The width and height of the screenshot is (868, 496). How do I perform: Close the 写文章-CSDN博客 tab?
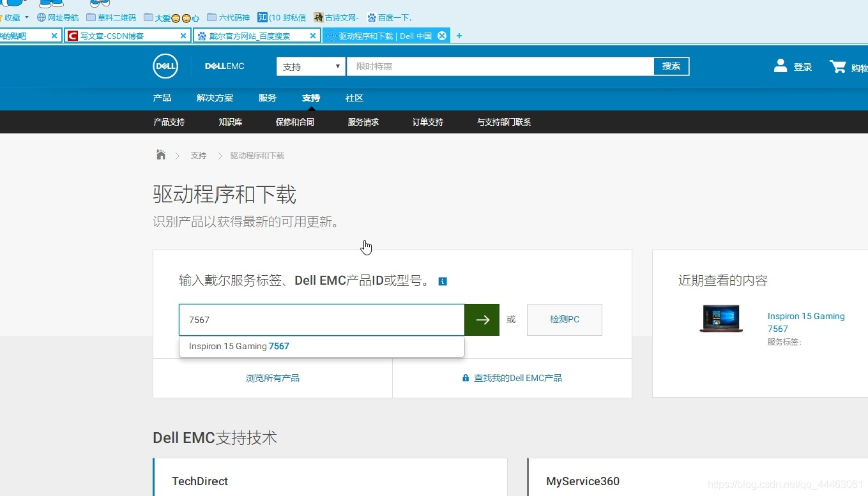tap(183, 36)
